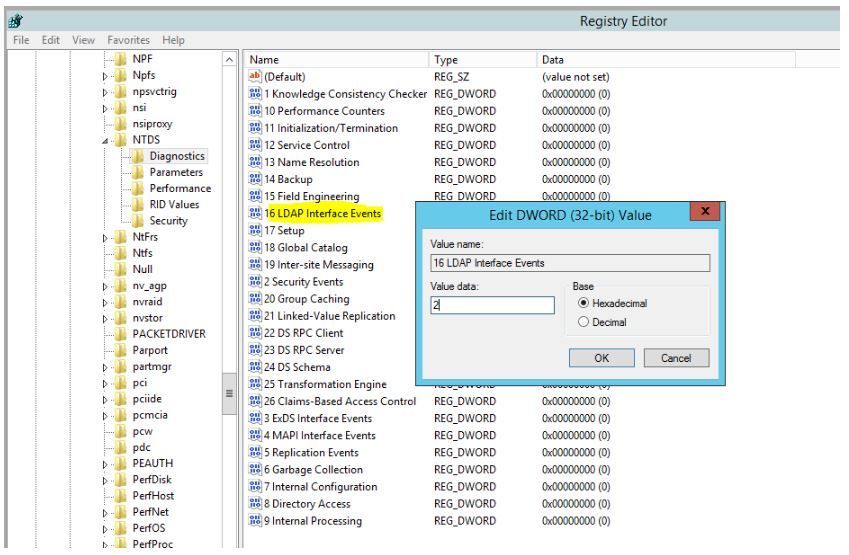Viewport: 849px width, 555px height.
Task: Select the 8 Directory Access value name
Action: pos(308,504)
